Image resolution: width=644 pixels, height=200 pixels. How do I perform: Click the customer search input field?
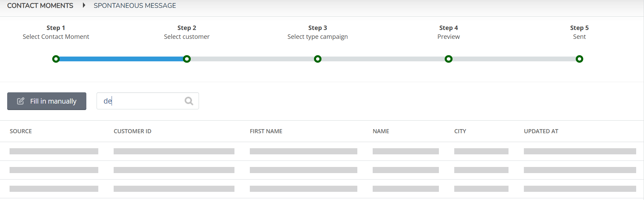pyautogui.click(x=147, y=101)
